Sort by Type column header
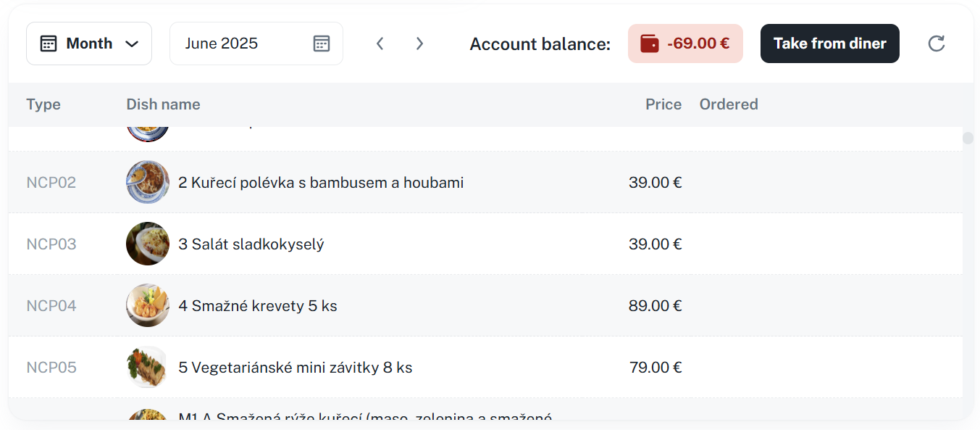Viewport: 980px width, 430px height. [43, 104]
